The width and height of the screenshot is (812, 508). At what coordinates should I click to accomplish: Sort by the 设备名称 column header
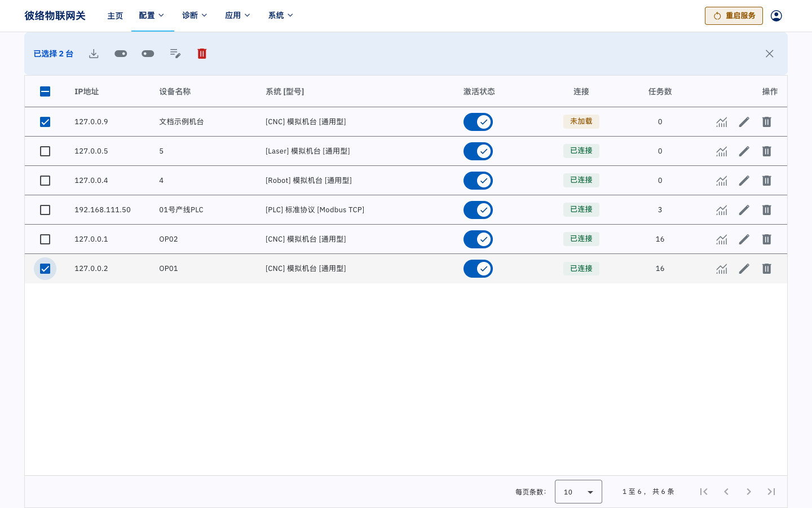pos(175,91)
